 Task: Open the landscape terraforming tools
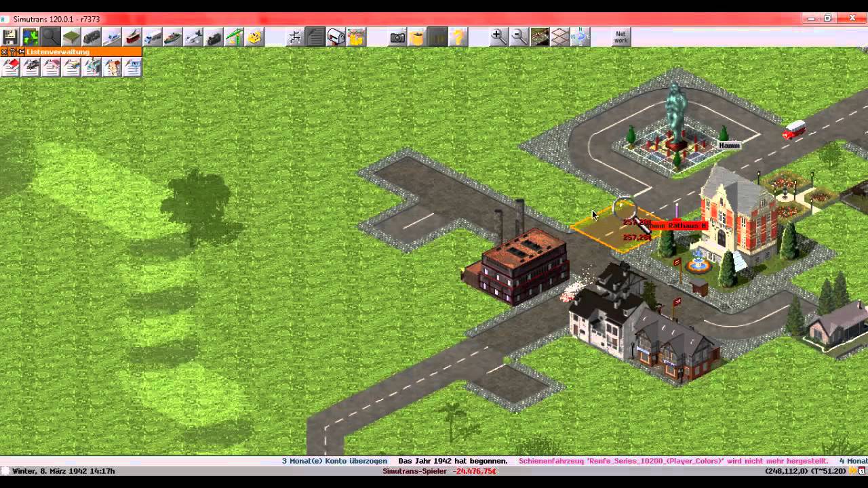(x=71, y=37)
